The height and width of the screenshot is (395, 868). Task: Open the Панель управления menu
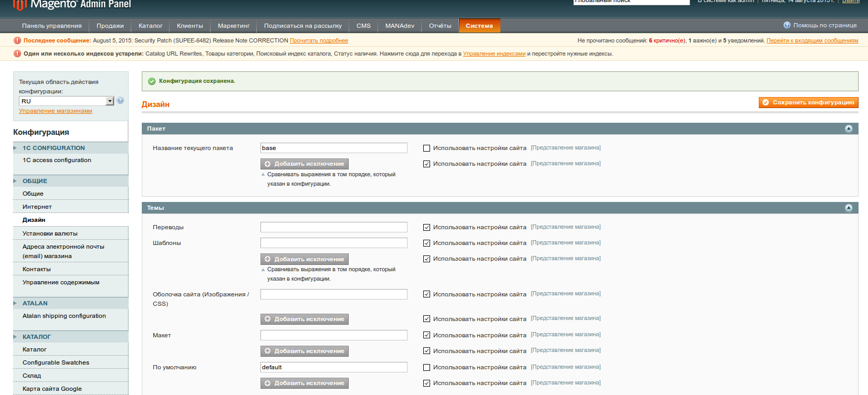pyautogui.click(x=52, y=26)
